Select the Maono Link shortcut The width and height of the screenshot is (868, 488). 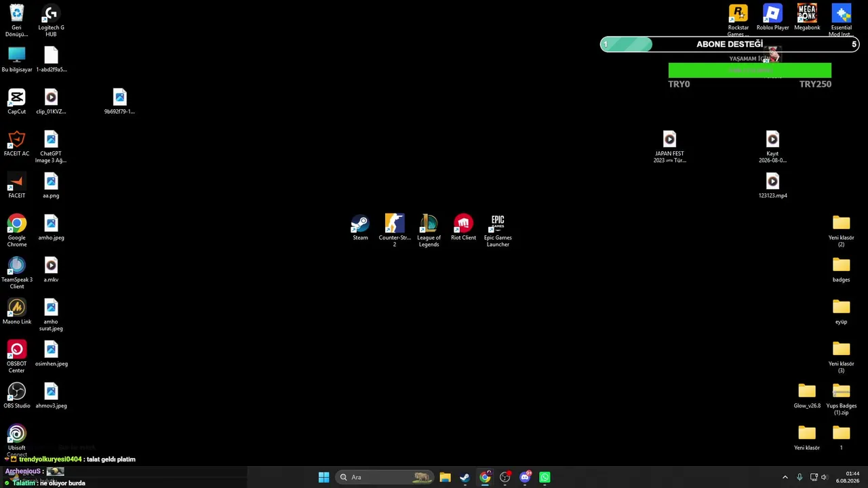pos(17,312)
